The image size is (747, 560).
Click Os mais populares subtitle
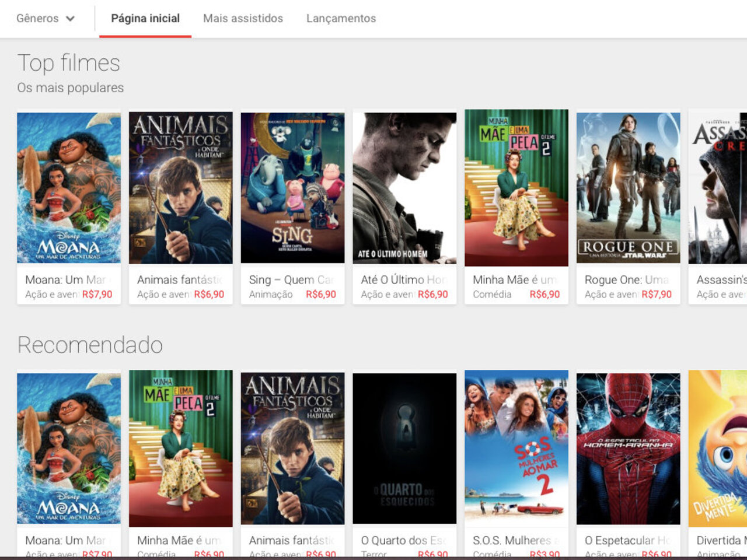point(71,87)
